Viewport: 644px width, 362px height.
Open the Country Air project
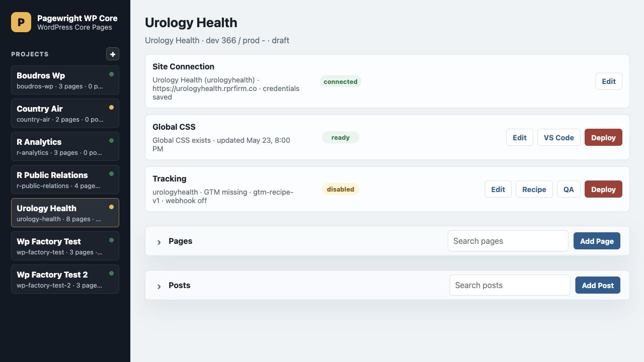(x=65, y=113)
